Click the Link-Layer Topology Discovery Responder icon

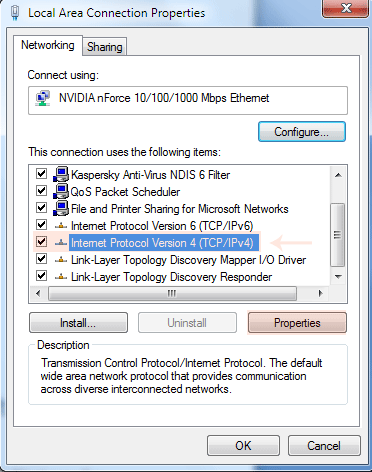tap(61, 277)
